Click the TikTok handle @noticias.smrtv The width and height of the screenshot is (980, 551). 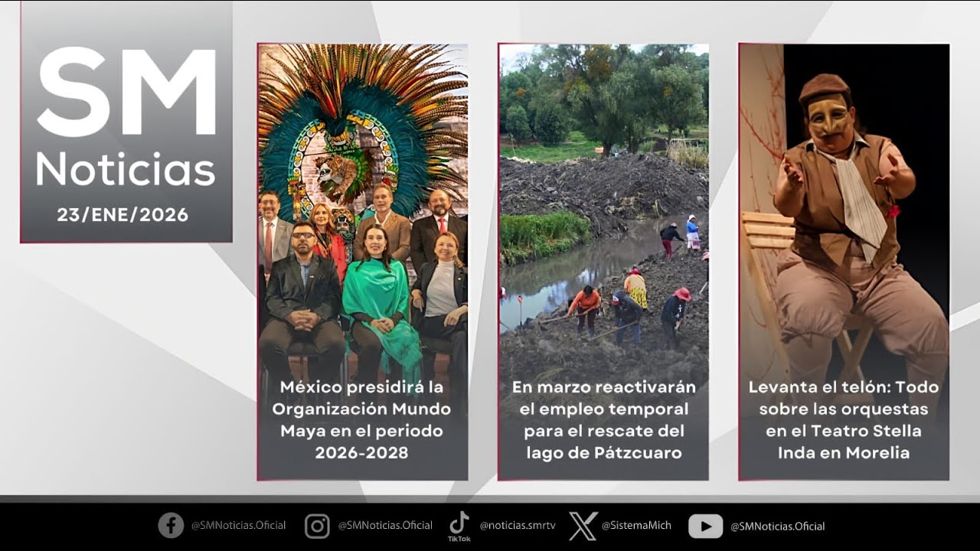tap(519, 526)
